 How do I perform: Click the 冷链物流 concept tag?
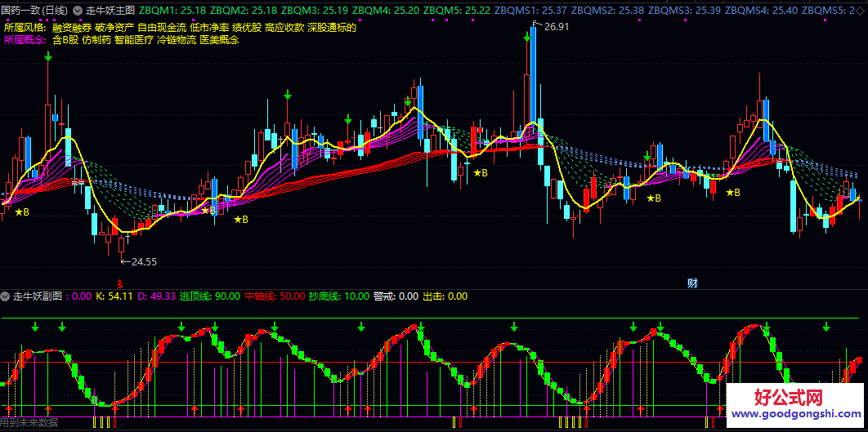coord(177,40)
